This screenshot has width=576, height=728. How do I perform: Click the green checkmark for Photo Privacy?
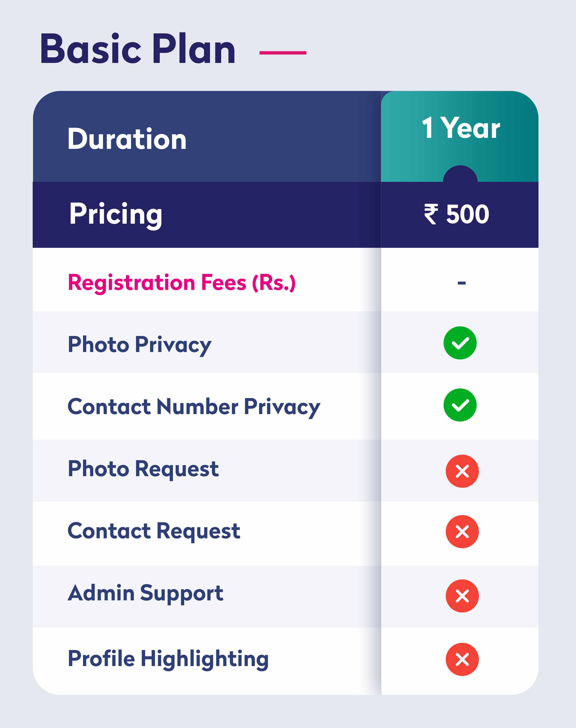(x=460, y=343)
